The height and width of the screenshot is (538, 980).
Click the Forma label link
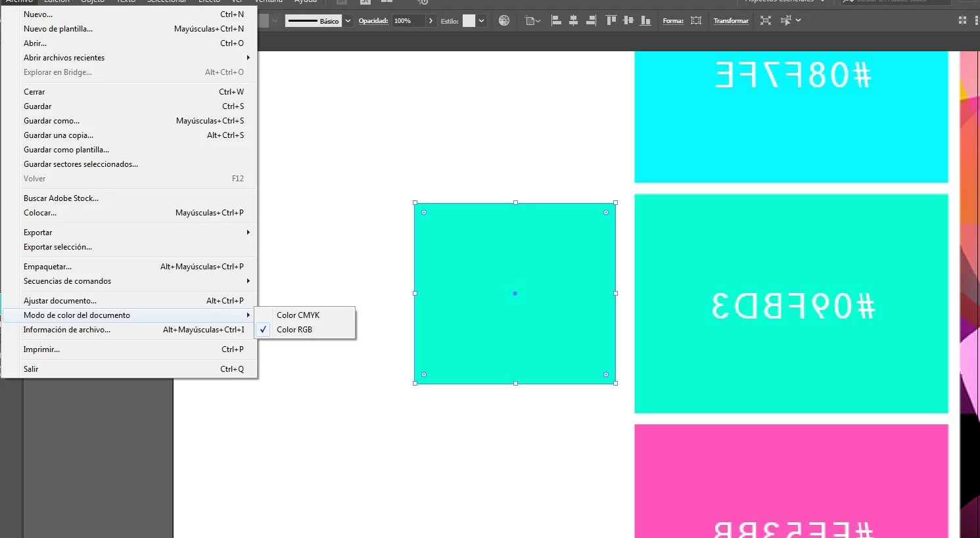point(673,21)
